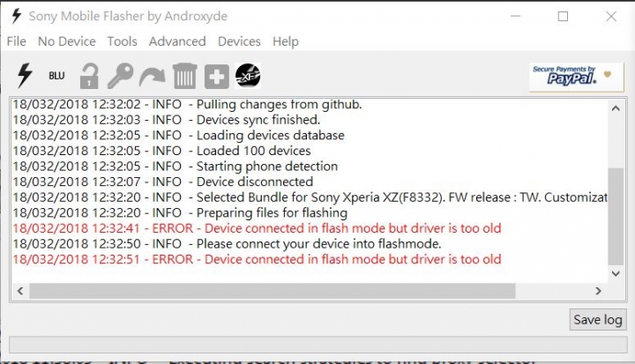
Task: Click the vertical scrollbar thumb
Action: tap(616, 216)
